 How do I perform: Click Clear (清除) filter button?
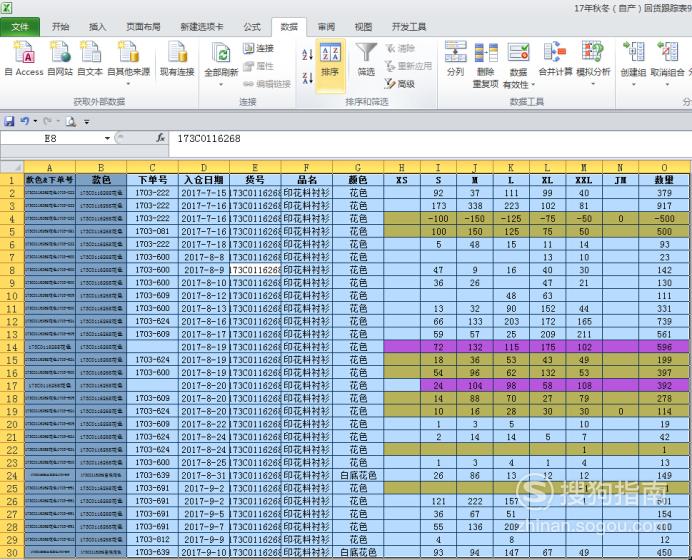[x=400, y=48]
